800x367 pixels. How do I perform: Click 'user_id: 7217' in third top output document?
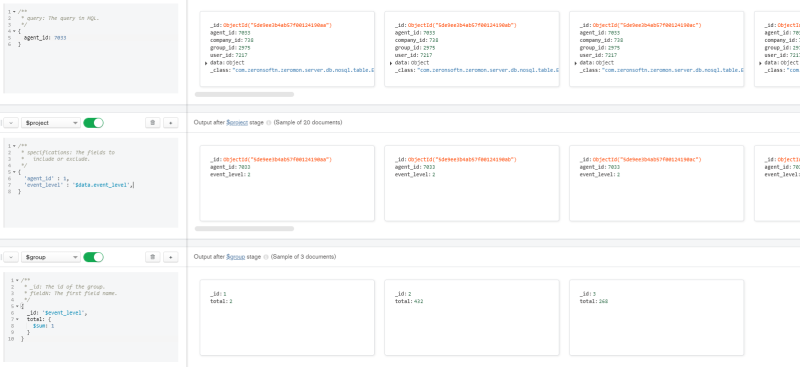point(598,56)
